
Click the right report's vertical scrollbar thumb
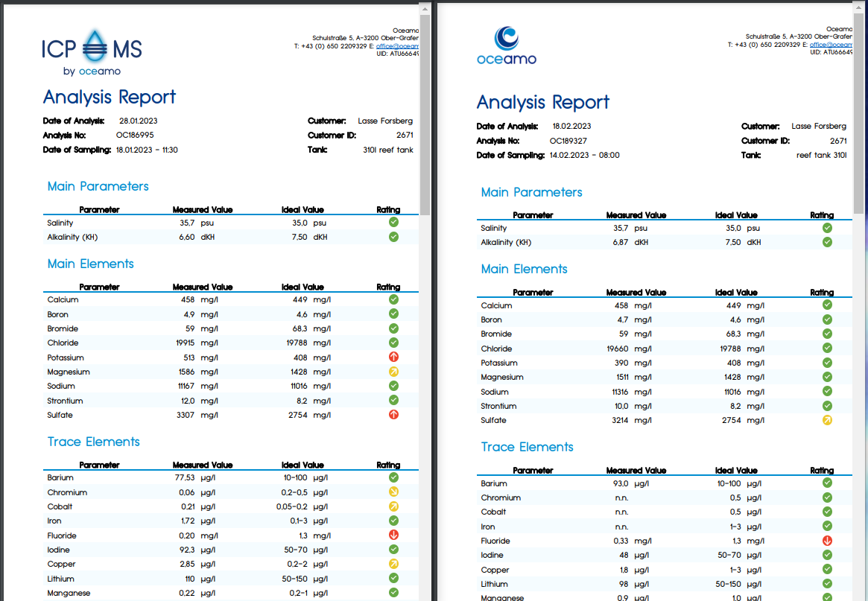click(858, 115)
